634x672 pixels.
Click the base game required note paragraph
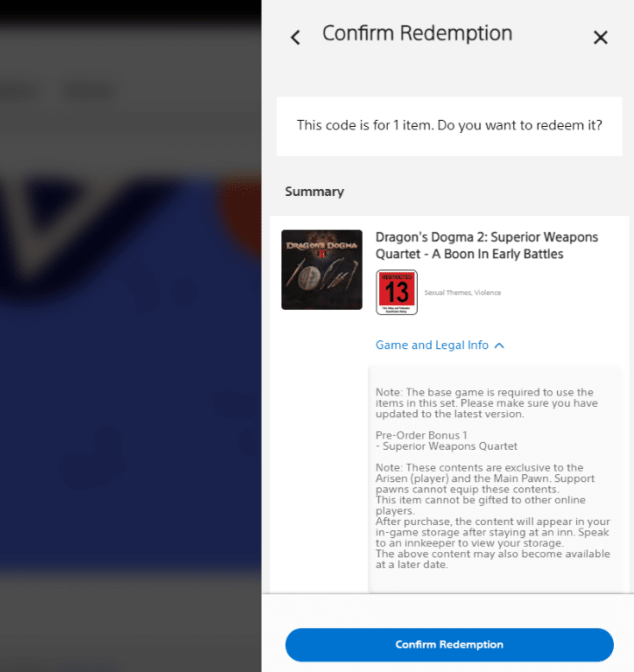click(x=486, y=402)
